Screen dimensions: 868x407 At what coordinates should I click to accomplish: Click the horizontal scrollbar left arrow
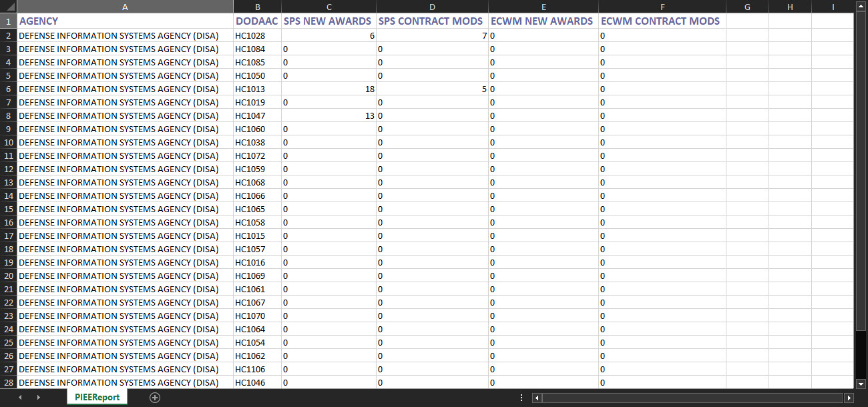[x=537, y=398]
